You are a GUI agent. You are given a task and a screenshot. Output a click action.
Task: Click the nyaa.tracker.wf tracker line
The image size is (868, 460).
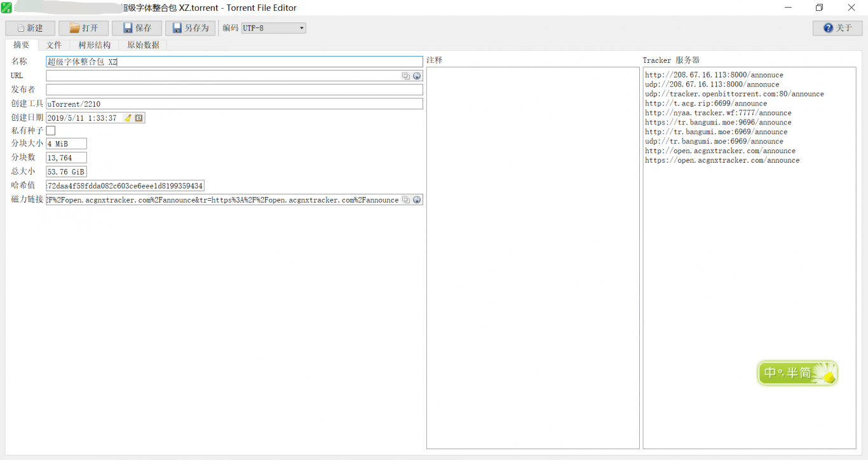pos(718,113)
